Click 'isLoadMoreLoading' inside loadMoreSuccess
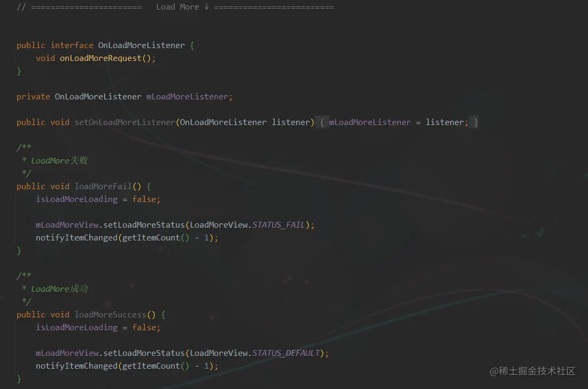The height and width of the screenshot is (389, 588). [x=76, y=328]
